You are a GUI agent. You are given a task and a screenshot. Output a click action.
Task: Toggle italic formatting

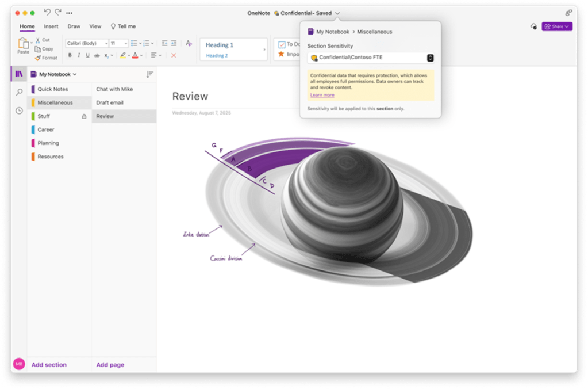point(79,55)
